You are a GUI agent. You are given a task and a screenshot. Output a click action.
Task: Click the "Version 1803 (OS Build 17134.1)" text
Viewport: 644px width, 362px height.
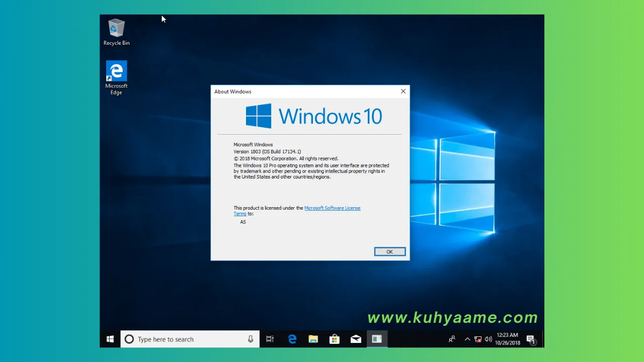[267, 151]
